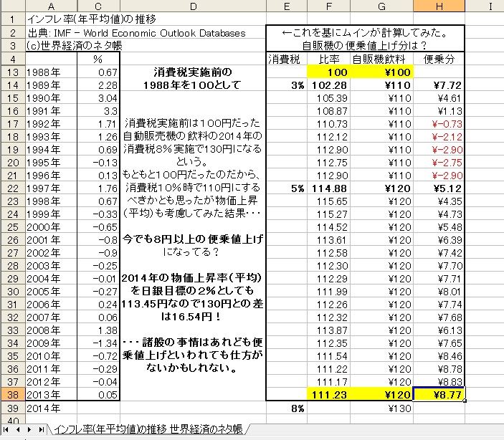Select column A header
This screenshot has width=504, height=440.
click(51, 6)
